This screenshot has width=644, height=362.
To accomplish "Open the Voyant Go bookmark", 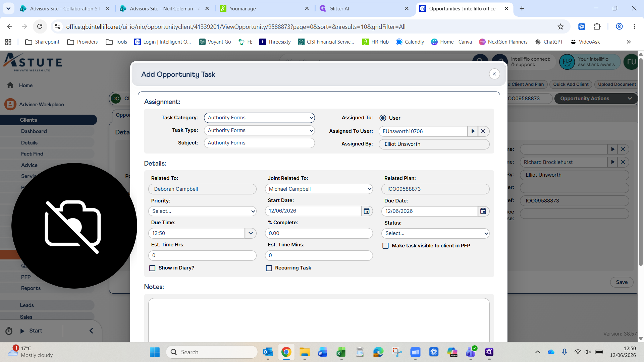I will pos(215,42).
